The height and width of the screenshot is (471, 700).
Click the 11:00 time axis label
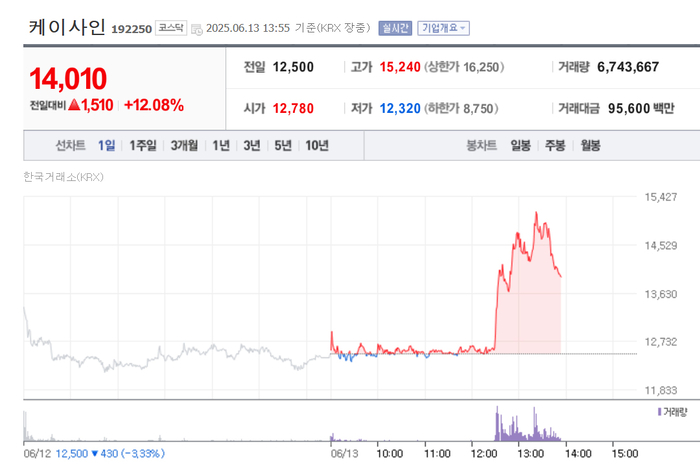[437, 454]
